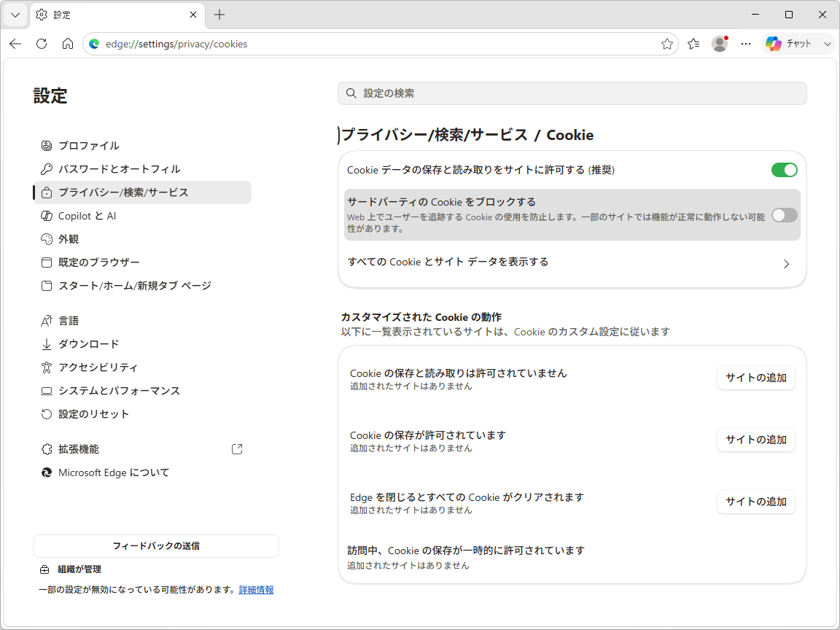
Task: Click カスタマイズされた Cookie の動作 heading
Action: [421, 317]
